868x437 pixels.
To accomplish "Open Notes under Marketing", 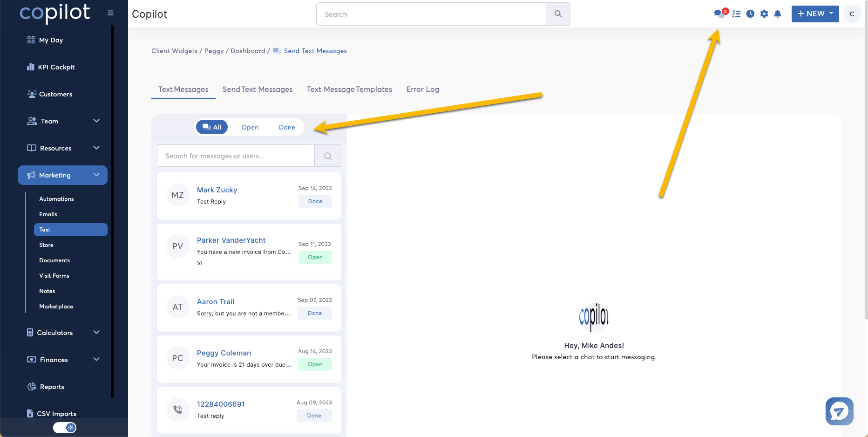I will pos(47,291).
